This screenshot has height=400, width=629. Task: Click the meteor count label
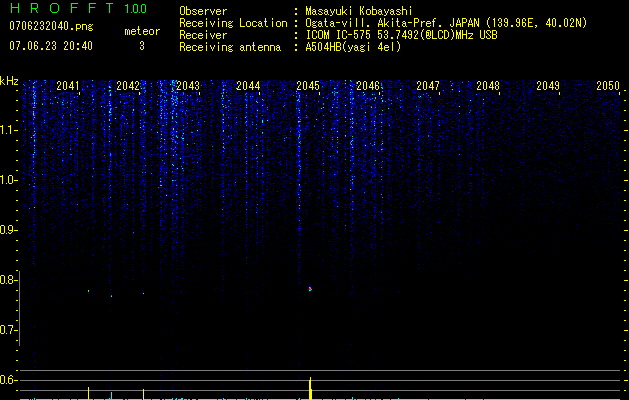[142, 31]
